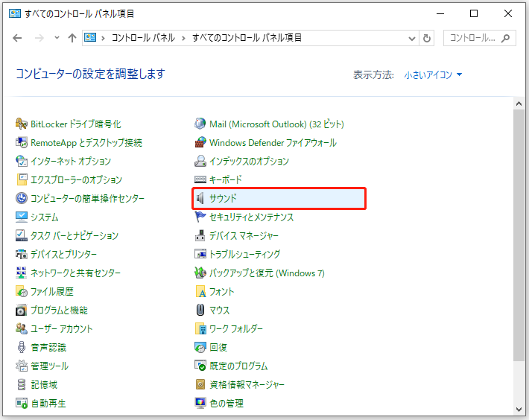Open the マウス link text
529x420 pixels.
coord(219,310)
